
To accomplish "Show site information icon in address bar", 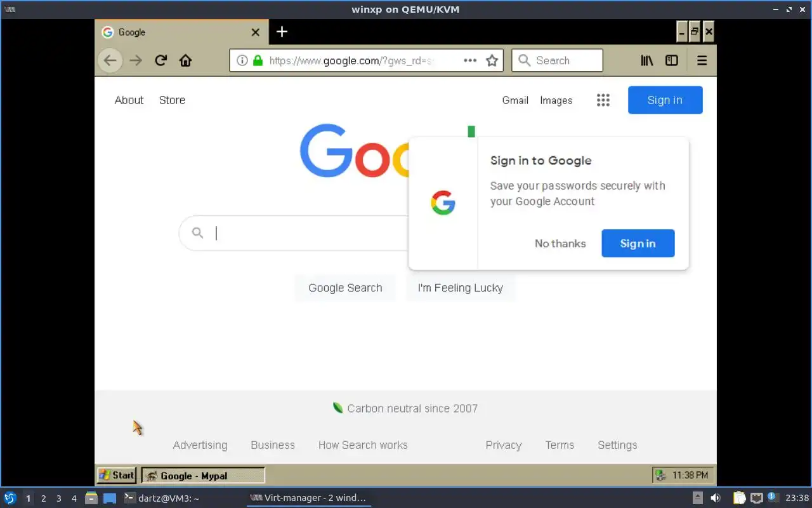I will click(242, 60).
